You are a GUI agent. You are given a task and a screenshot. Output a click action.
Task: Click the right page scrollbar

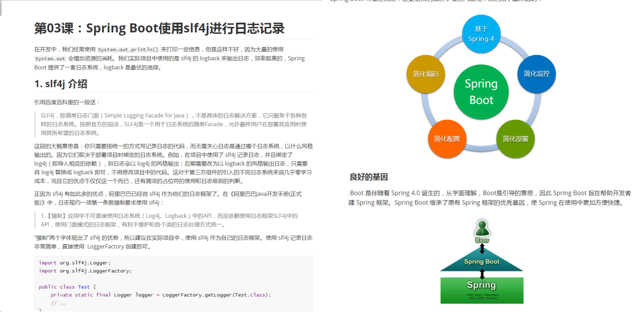click(x=641, y=152)
